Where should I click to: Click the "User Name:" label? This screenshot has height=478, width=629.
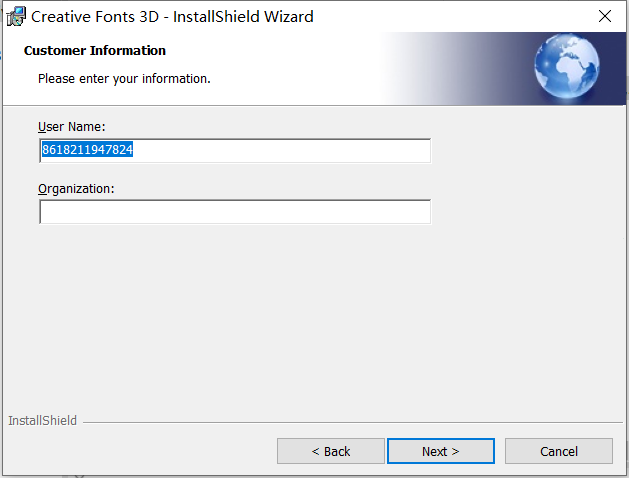(71, 127)
